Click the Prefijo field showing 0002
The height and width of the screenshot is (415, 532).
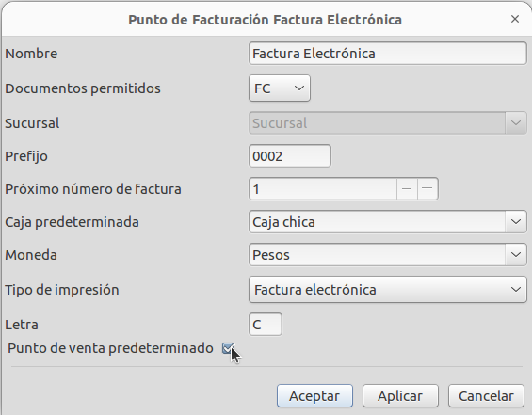click(290, 156)
